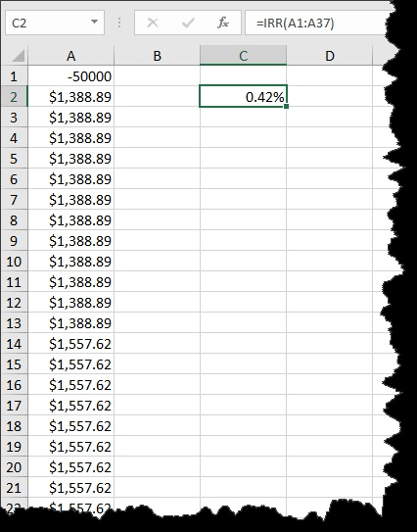Click the Insert Function fx icon
The height and width of the screenshot is (532, 417).
coord(223,24)
